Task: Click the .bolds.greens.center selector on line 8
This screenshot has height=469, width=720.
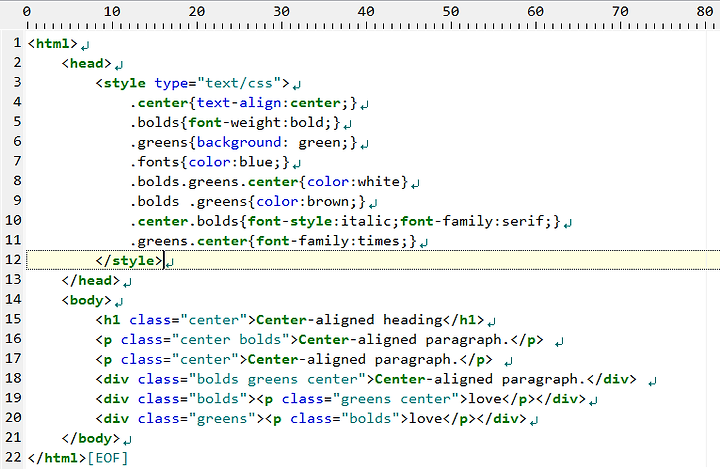Action: [x=214, y=182]
